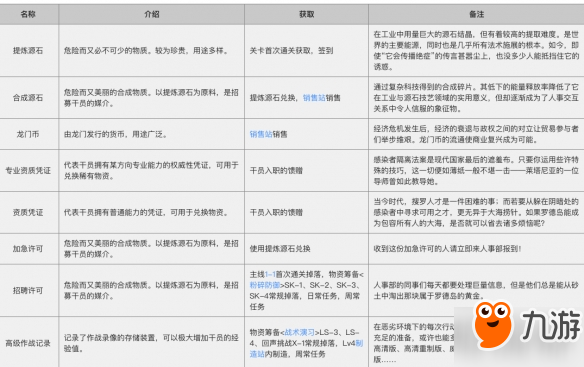Click the 专业资质凭证 name cell

28,171
